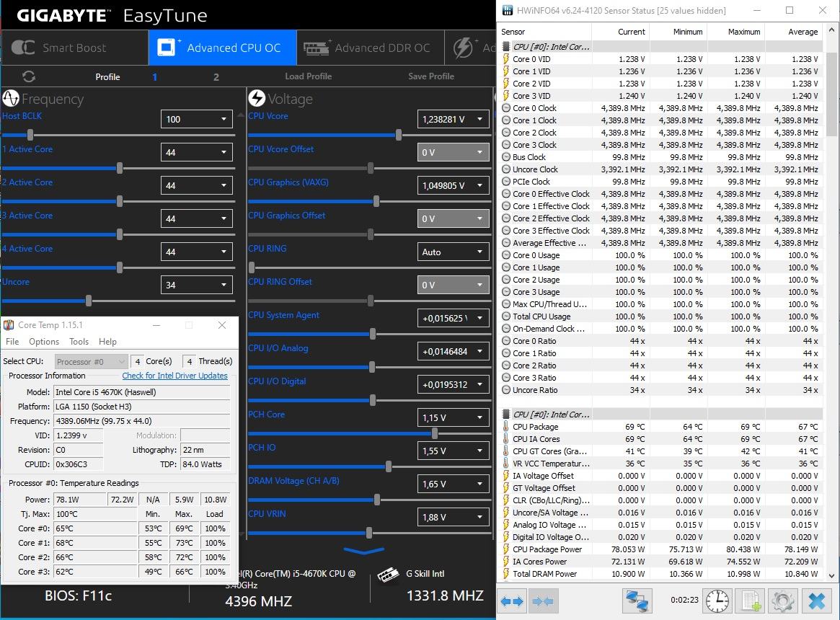Image resolution: width=840 pixels, height=620 pixels.
Task: Click Load Profile
Action: [x=308, y=76]
